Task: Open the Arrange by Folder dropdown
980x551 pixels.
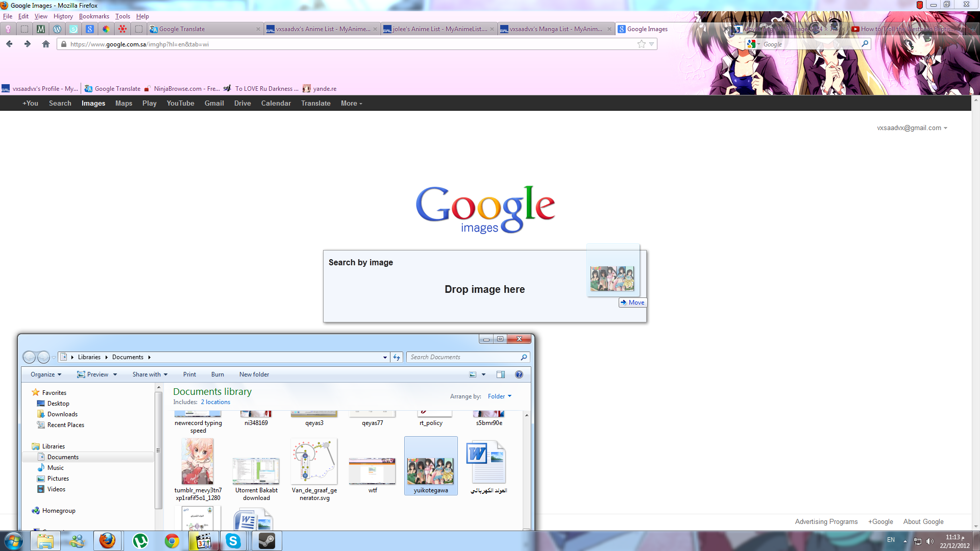Action: 500,396
